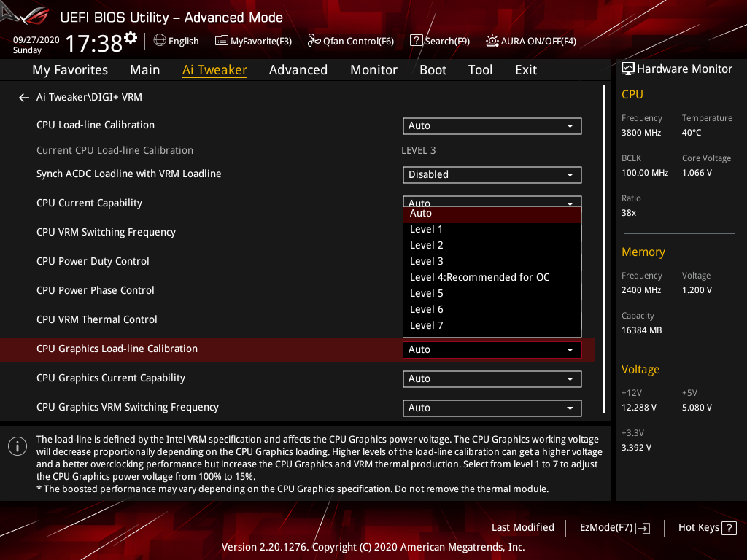Switch to the Main tab
This screenshot has height=560, width=747.
(145, 70)
